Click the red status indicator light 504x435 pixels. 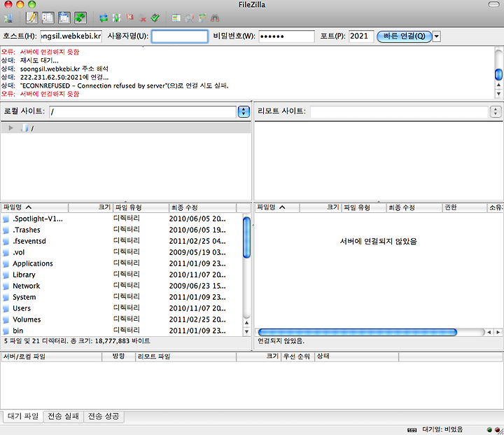(x=497, y=429)
